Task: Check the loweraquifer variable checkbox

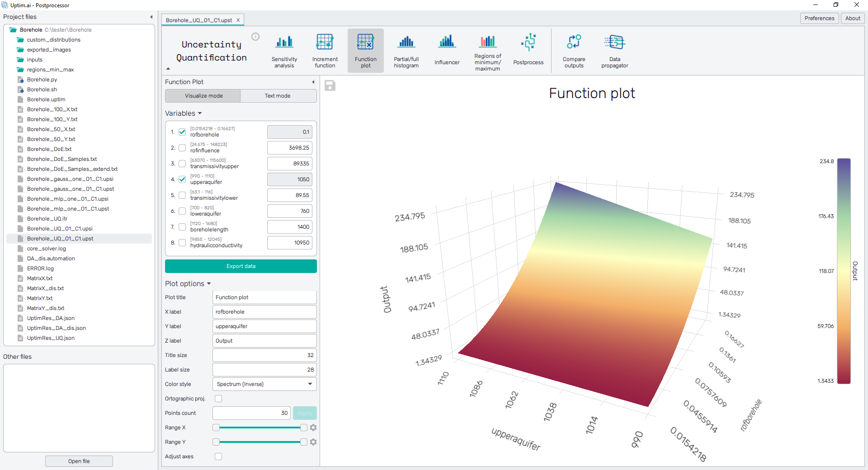Action: pyautogui.click(x=182, y=211)
